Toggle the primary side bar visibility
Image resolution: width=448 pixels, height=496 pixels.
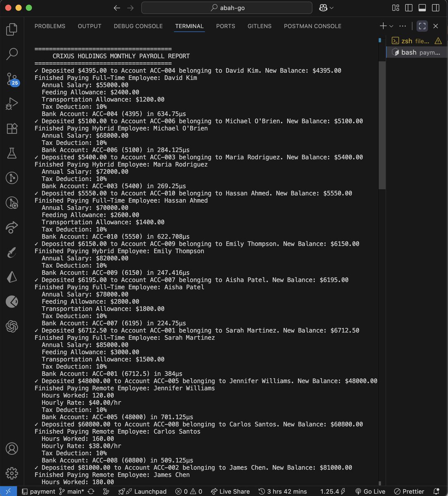coord(409,8)
